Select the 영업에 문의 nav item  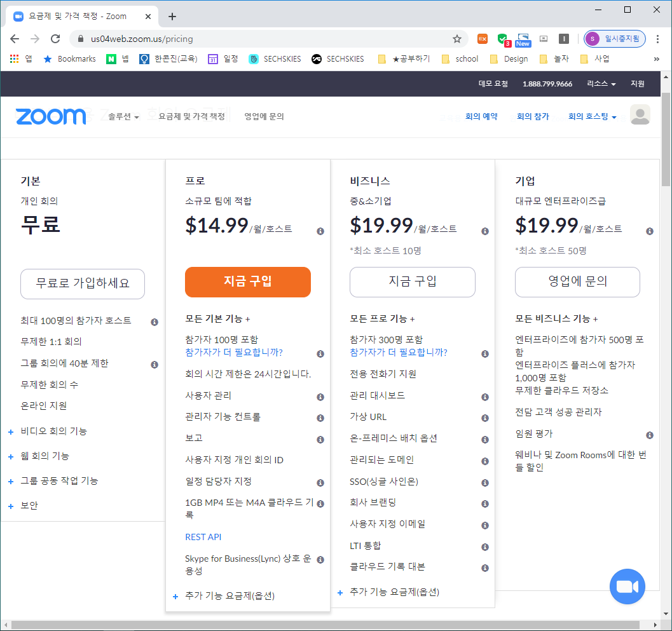(x=264, y=116)
